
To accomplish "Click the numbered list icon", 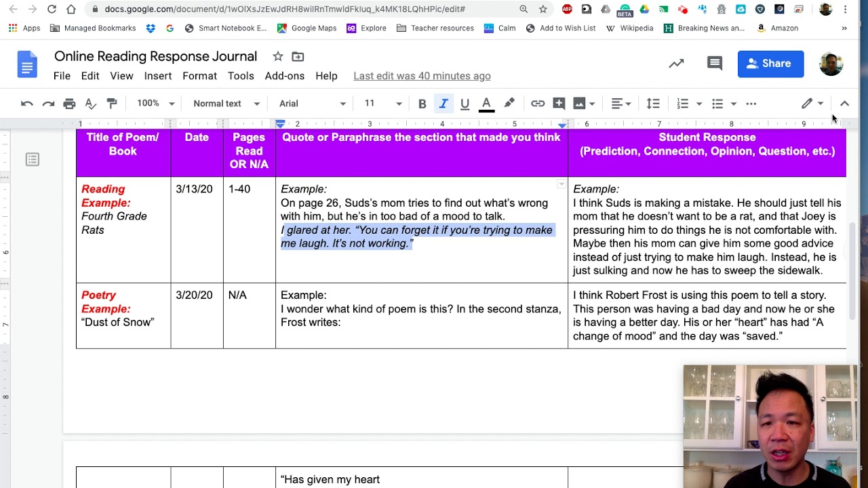I will [x=683, y=104].
